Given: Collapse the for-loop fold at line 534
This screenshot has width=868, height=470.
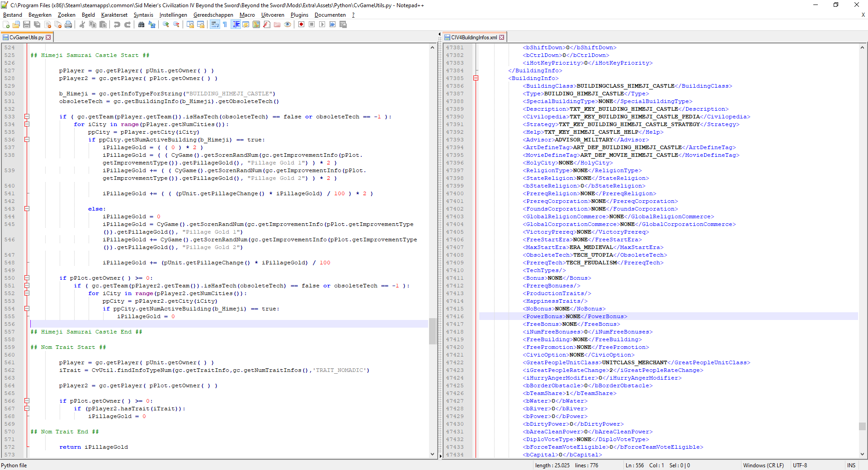Looking at the screenshot, I should [27, 124].
